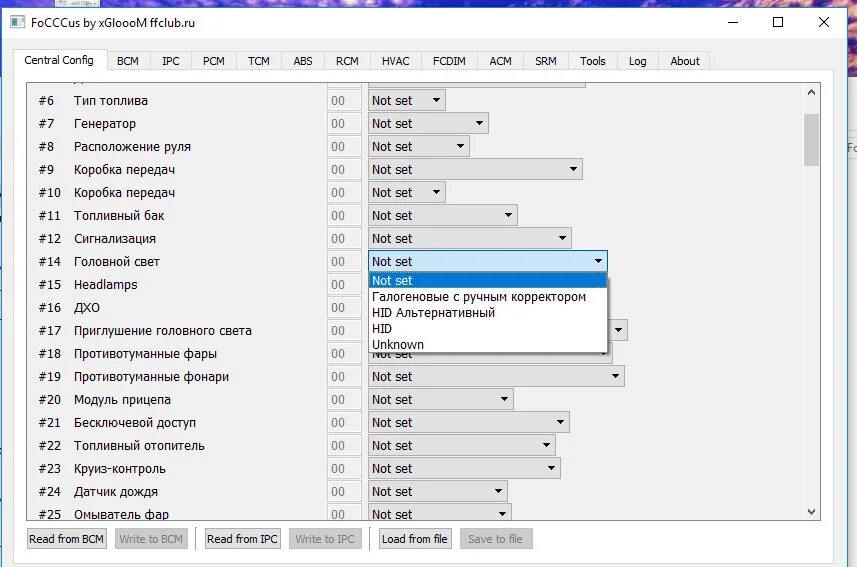Open #12 Сигнализация dropdown

point(469,238)
